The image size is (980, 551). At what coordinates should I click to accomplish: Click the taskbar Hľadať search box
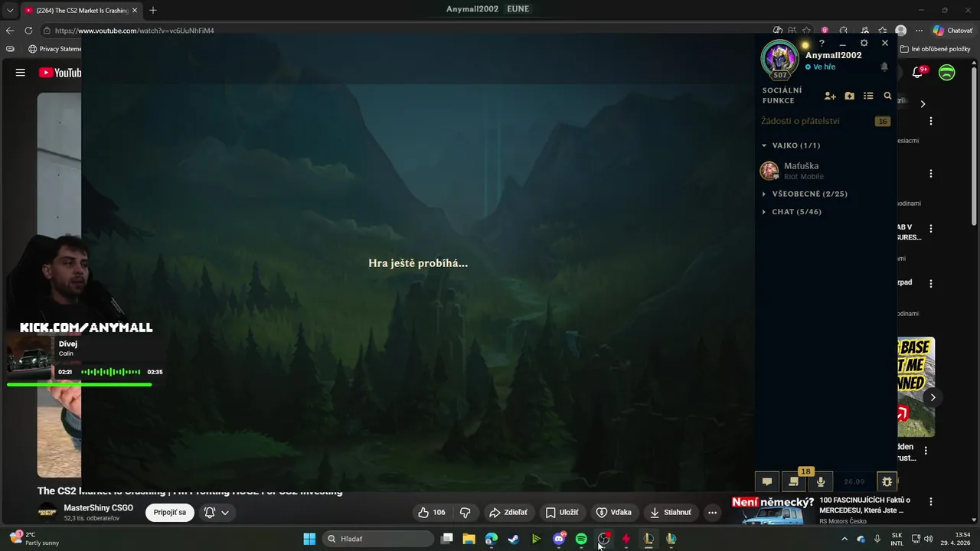[377, 539]
